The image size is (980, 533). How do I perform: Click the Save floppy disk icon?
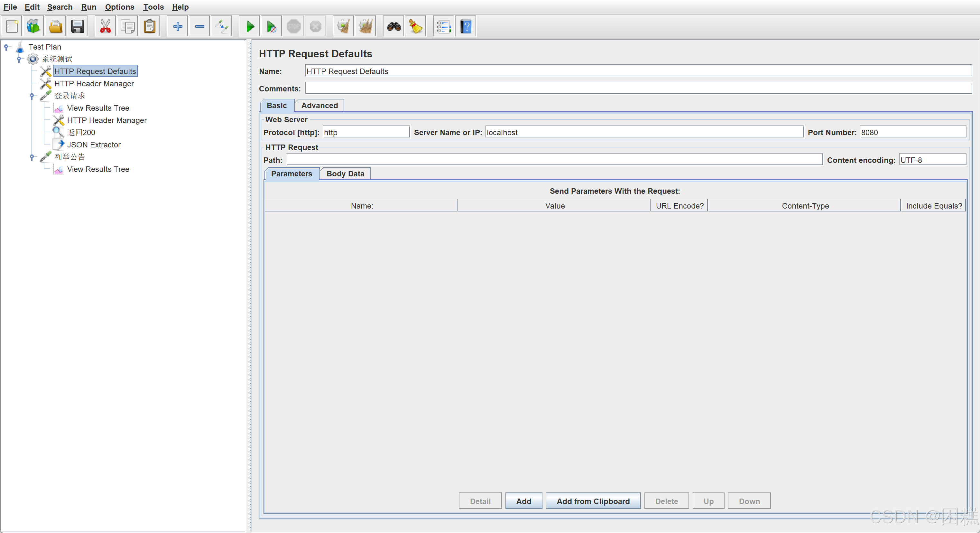[x=77, y=27]
